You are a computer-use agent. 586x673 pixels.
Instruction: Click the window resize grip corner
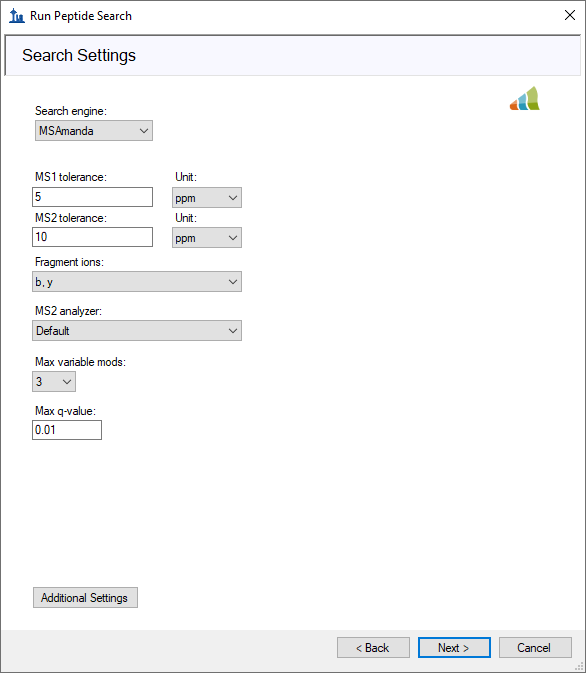pyautogui.click(x=579, y=667)
